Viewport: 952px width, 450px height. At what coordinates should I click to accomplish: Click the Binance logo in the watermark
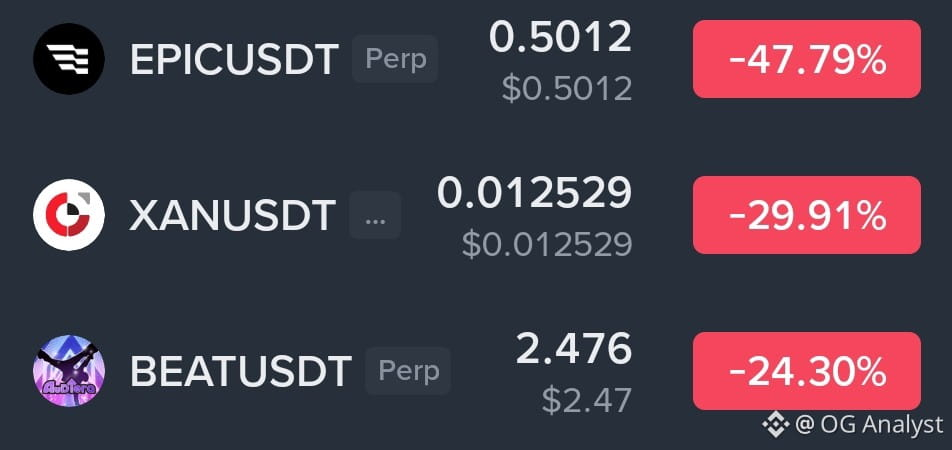tap(775, 424)
